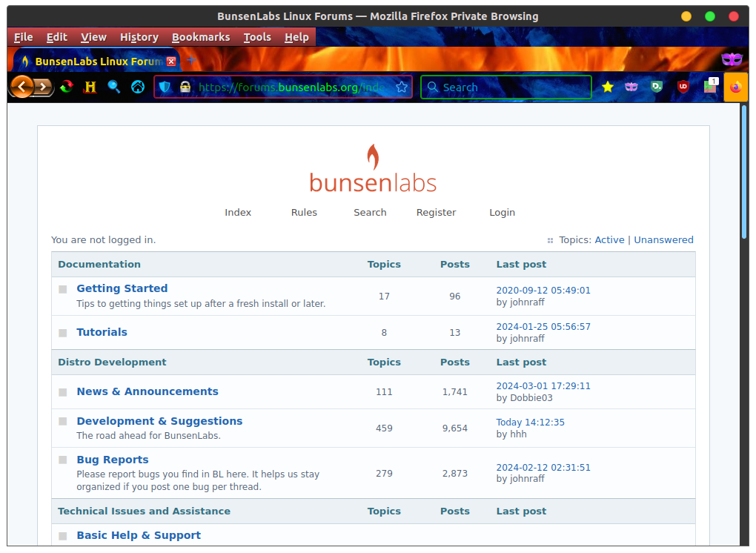Show Active topics
756x553 pixels.
tap(609, 239)
